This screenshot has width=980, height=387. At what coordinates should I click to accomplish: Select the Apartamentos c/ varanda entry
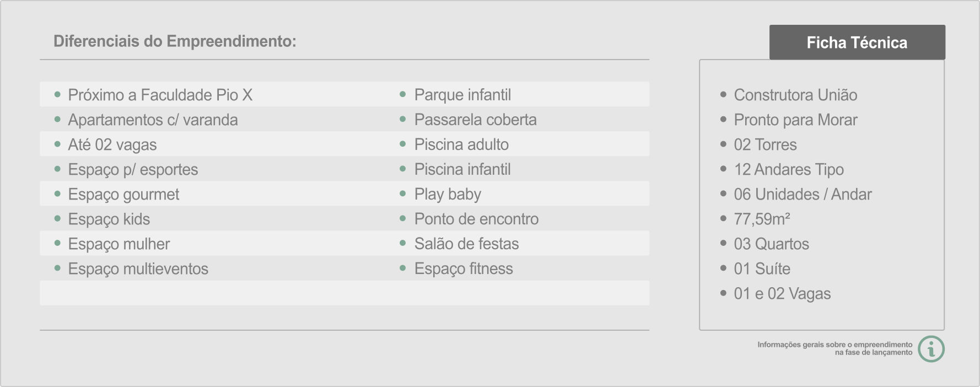click(153, 120)
